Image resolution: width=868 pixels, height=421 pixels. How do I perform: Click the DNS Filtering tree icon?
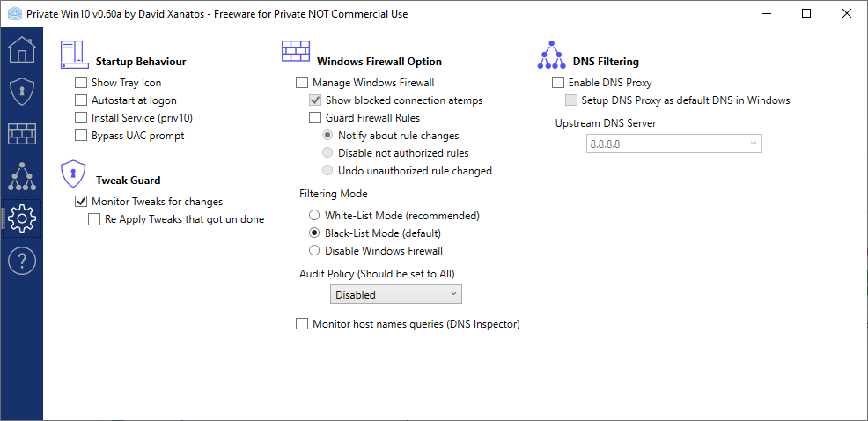point(549,55)
